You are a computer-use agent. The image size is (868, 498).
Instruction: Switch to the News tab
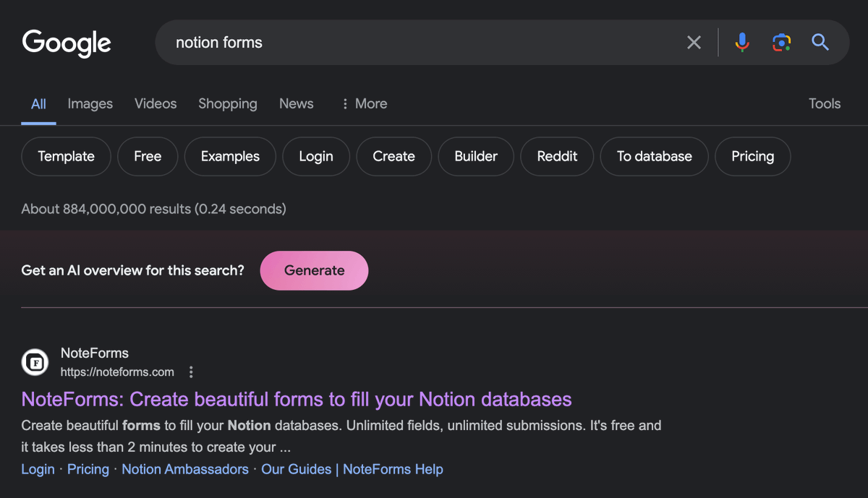(297, 104)
